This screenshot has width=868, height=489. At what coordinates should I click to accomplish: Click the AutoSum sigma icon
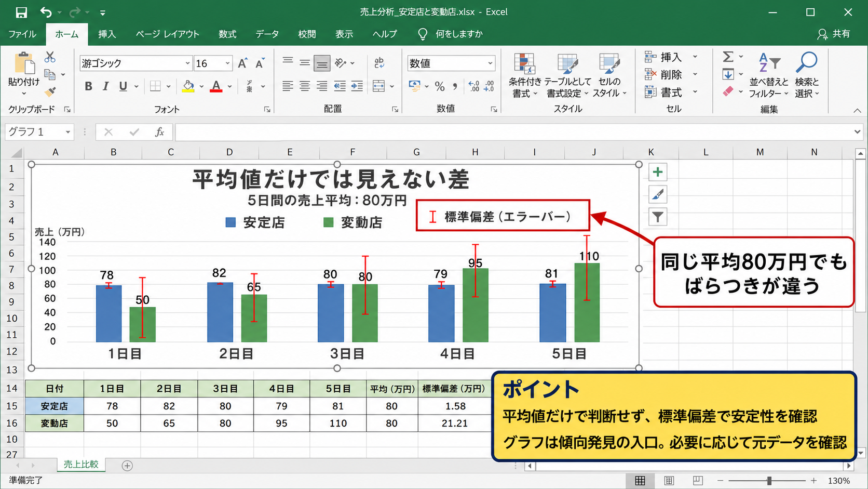728,57
